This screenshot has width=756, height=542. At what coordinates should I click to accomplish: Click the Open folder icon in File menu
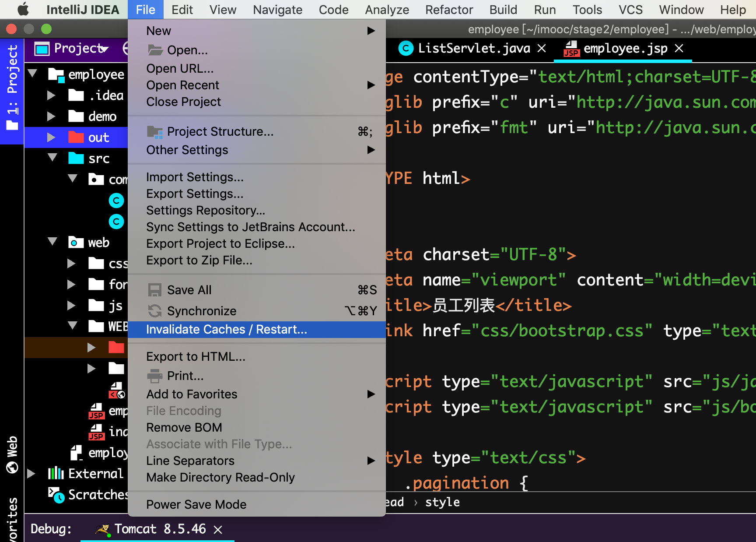click(155, 50)
